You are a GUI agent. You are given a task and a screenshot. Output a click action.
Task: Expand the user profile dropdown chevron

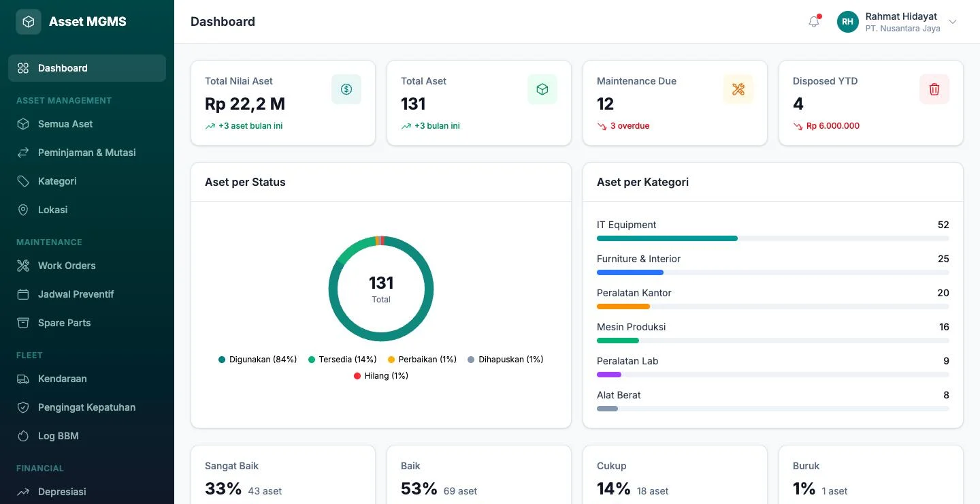(953, 22)
